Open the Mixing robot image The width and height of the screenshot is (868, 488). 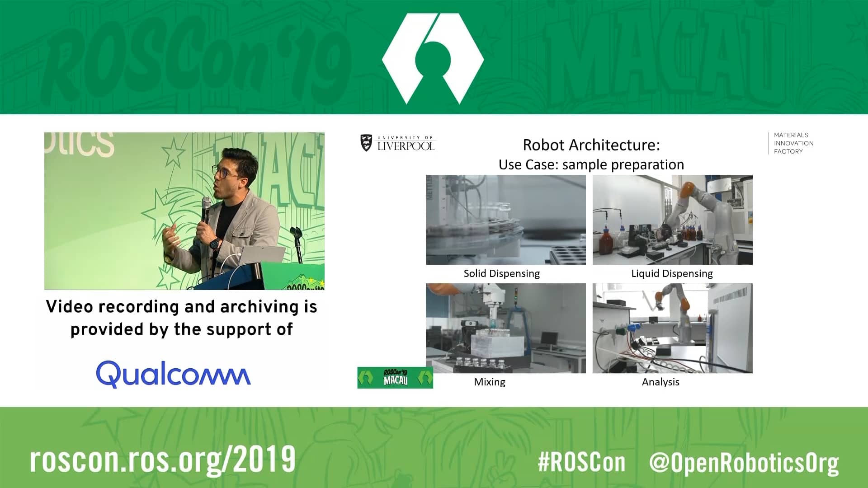506,328
